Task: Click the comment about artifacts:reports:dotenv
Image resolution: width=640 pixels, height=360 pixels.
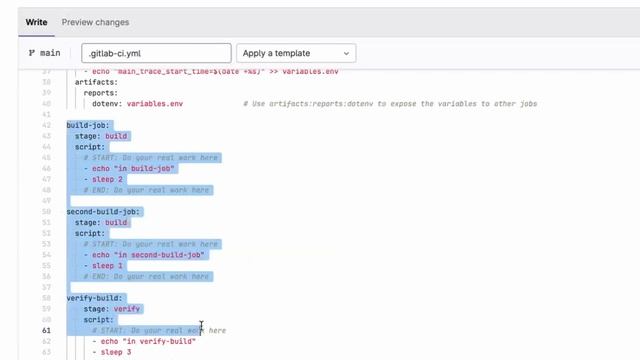Action: coord(390,104)
